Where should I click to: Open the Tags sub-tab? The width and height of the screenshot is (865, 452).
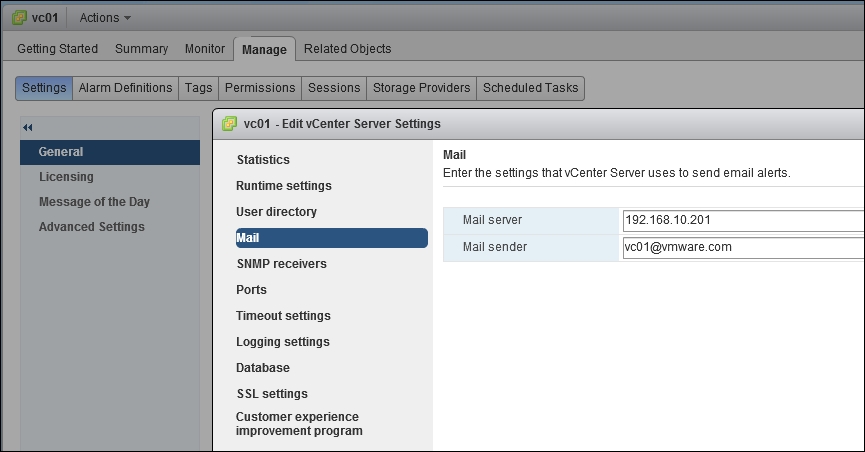199,88
